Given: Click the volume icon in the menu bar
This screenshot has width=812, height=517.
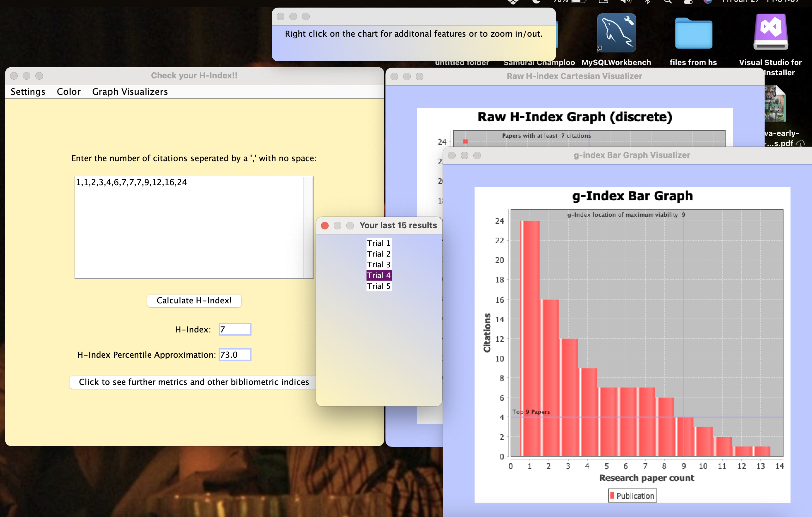Looking at the screenshot, I should 626,2.
